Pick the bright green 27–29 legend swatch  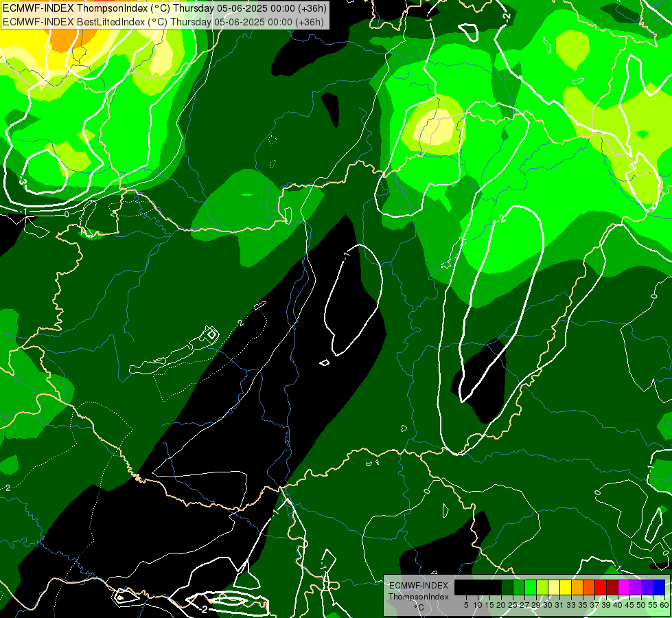coord(531,587)
